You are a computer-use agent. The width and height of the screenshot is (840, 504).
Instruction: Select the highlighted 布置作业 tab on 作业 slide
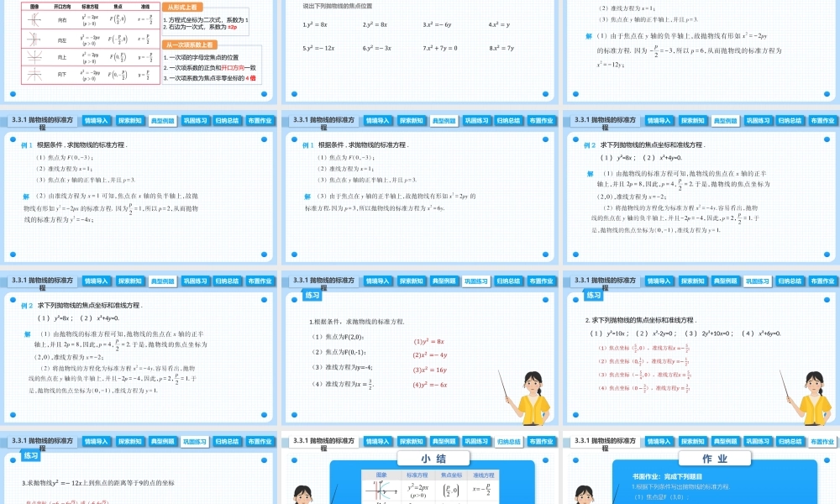point(822,441)
